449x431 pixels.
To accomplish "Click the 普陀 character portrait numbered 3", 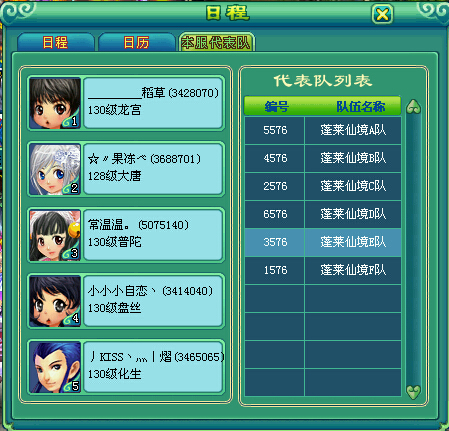I will 55,235.
